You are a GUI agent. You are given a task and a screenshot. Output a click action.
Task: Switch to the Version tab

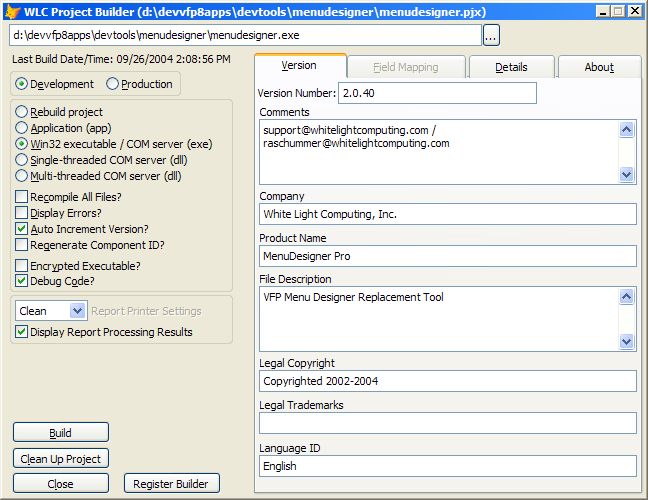(x=299, y=66)
